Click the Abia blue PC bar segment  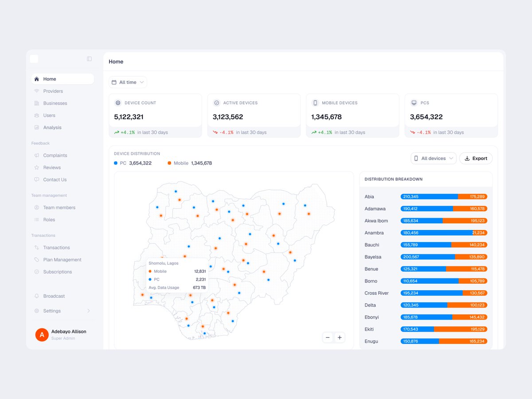coord(429,196)
